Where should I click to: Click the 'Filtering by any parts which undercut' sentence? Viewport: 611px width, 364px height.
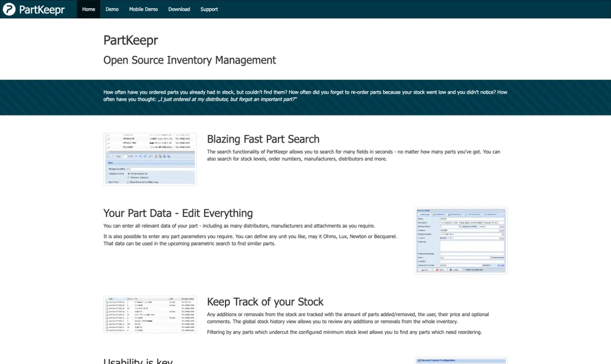coord(344,332)
